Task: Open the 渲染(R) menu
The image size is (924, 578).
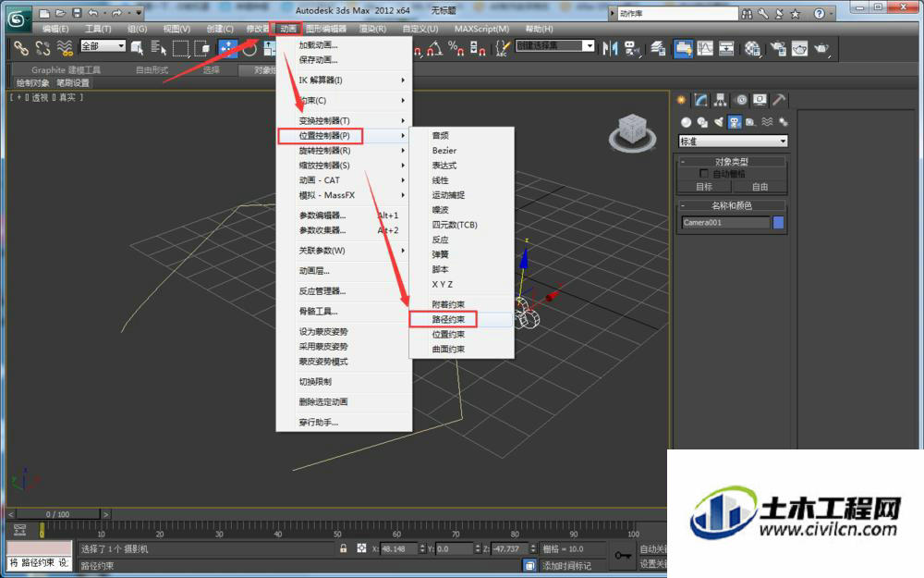Action: (x=372, y=29)
